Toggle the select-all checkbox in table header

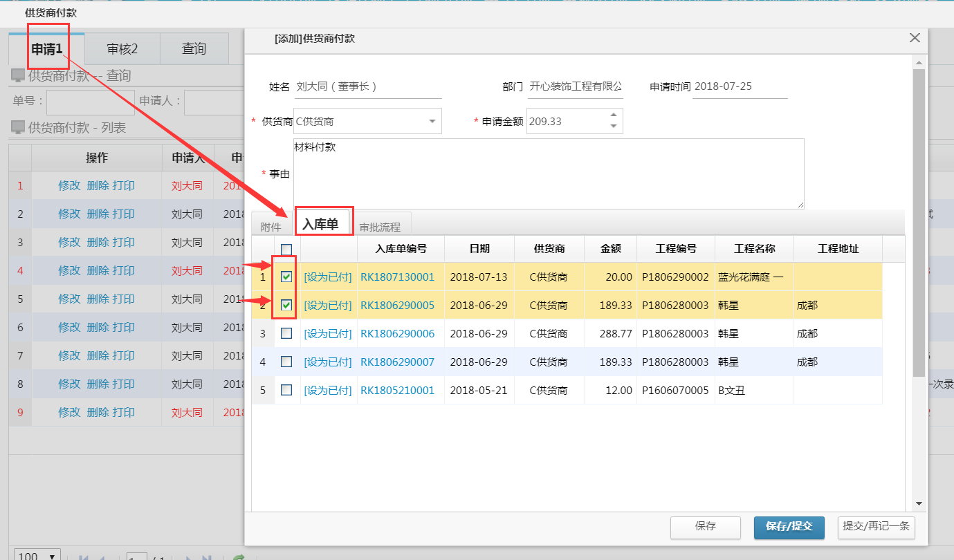(x=286, y=250)
